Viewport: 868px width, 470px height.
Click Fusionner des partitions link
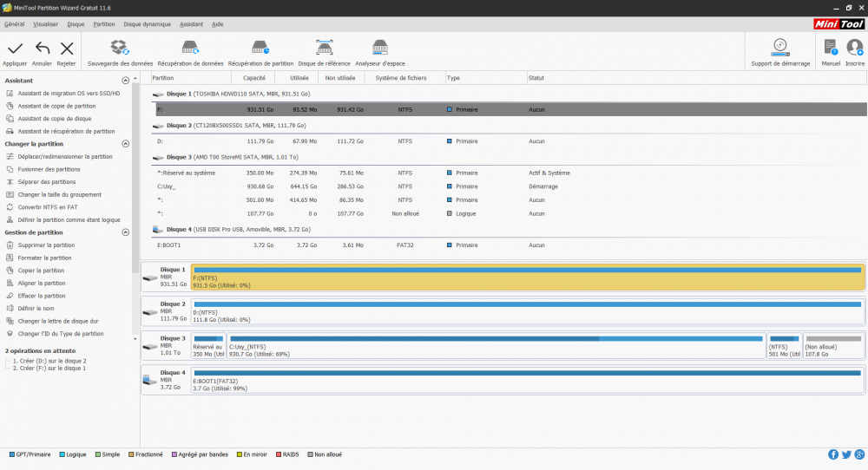(49, 169)
